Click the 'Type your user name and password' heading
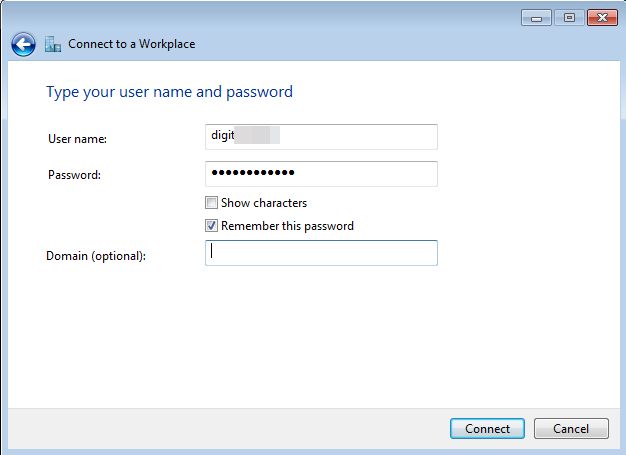This screenshot has height=455, width=626. [x=170, y=92]
